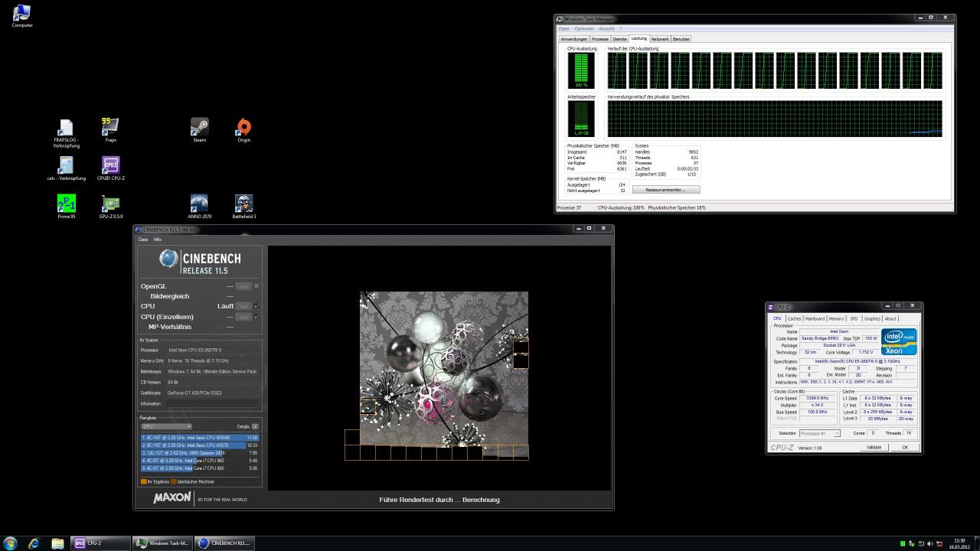
Task: Switch to Memory tab in CPU-Z
Action: [x=836, y=318]
